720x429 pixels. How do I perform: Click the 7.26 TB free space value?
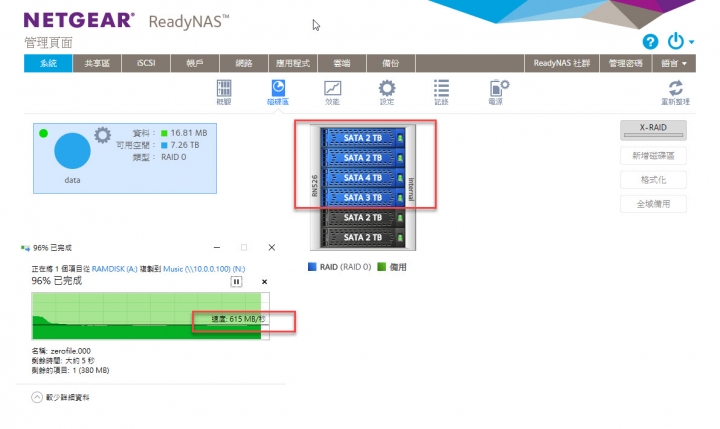(x=185, y=145)
